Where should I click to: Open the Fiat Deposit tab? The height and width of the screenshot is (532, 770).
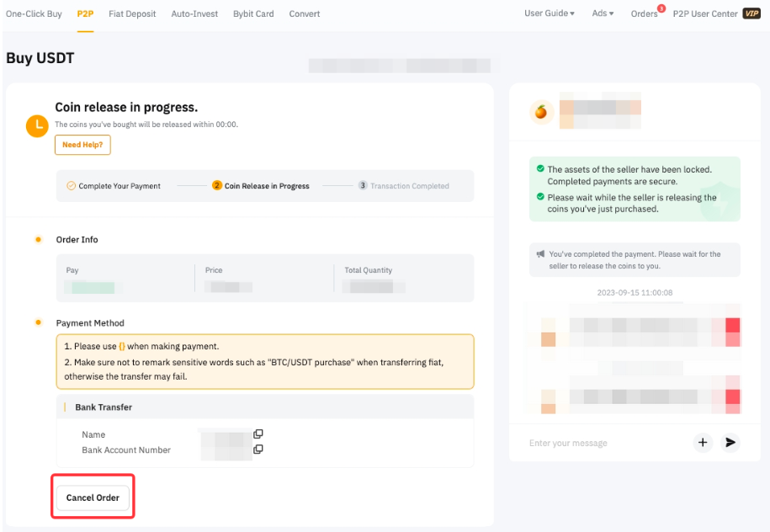point(132,13)
